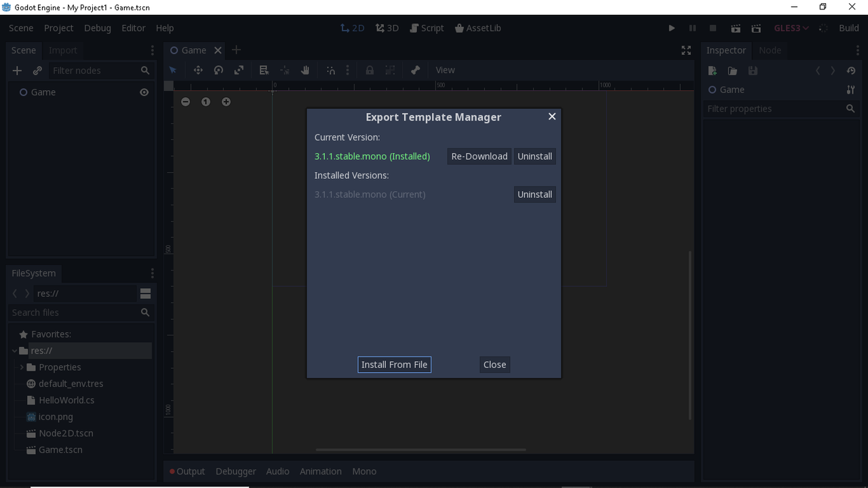Select the Pan Mode hand tool
Viewport: 868px width, 488px height.
[x=305, y=70]
